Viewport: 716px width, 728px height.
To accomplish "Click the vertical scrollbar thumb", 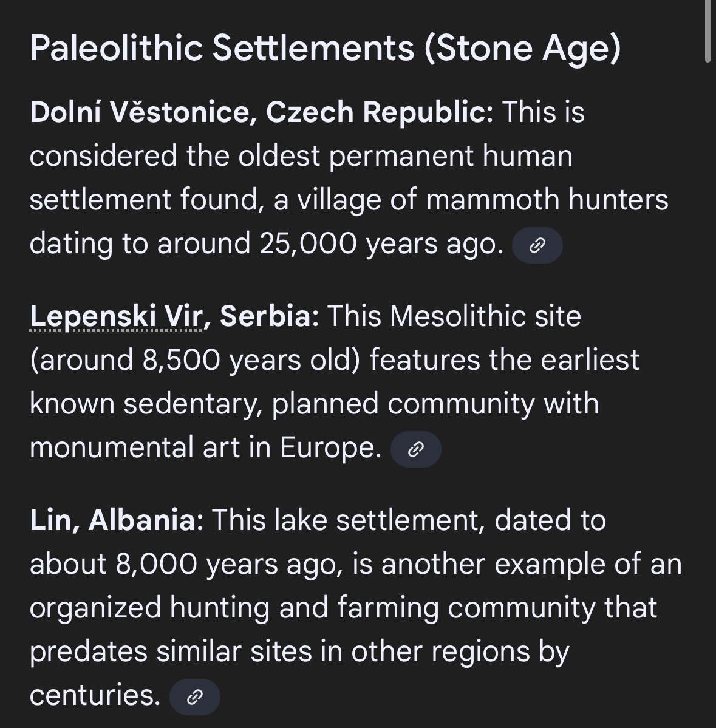I will click(x=707, y=30).
